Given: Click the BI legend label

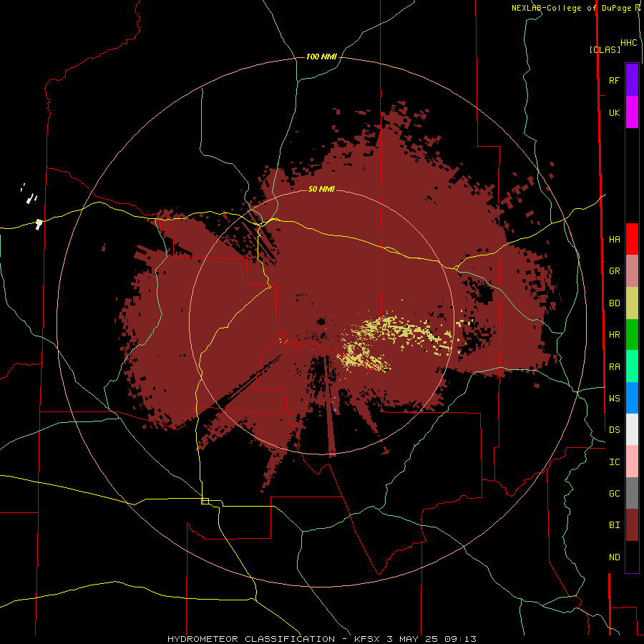Looking at the screenshot, I should click(x=614, y=525).
